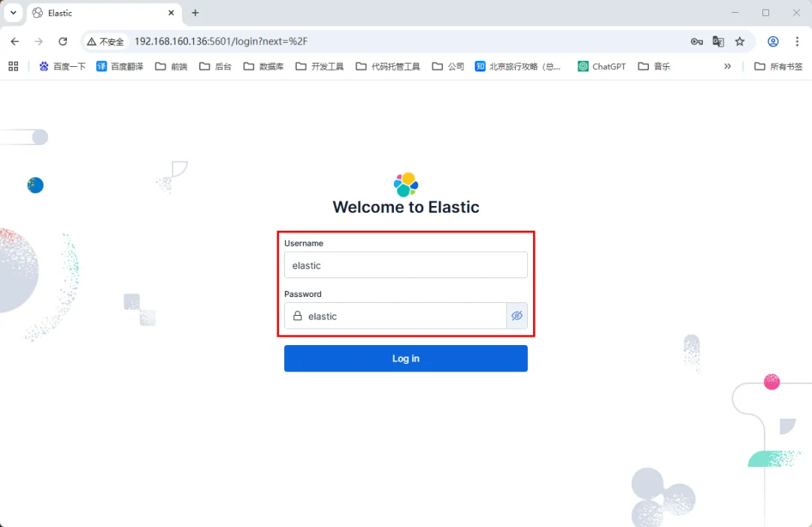812x527 pixels.
Task: Open the Chrome three-dot menu
Action: coord(797,41)
